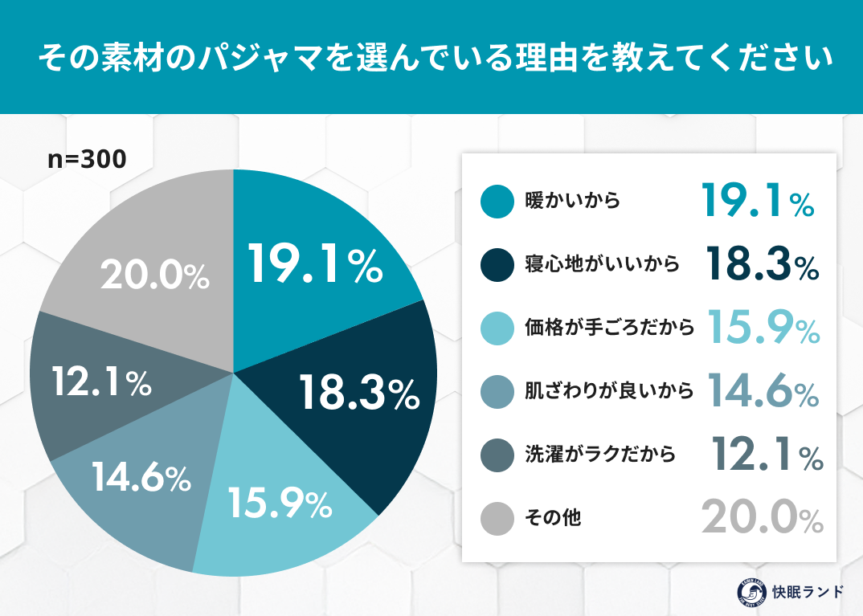Click the teal 暖かいから legend circle
863x616 pixels.
pyautogui.click(x=497, y=202)
